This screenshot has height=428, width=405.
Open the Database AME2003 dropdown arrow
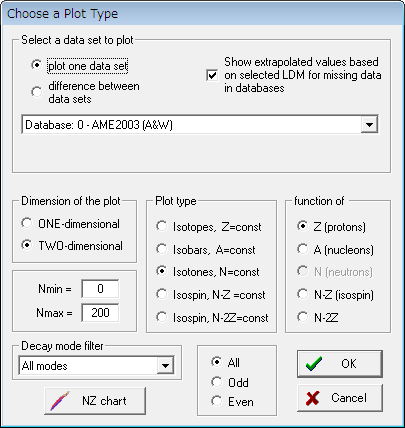[369, 125]
